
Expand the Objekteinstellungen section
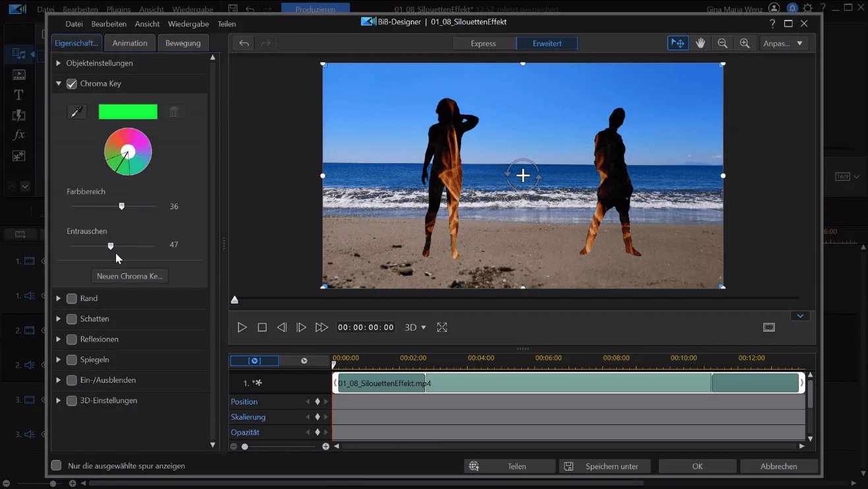click(x=59, y=63)
